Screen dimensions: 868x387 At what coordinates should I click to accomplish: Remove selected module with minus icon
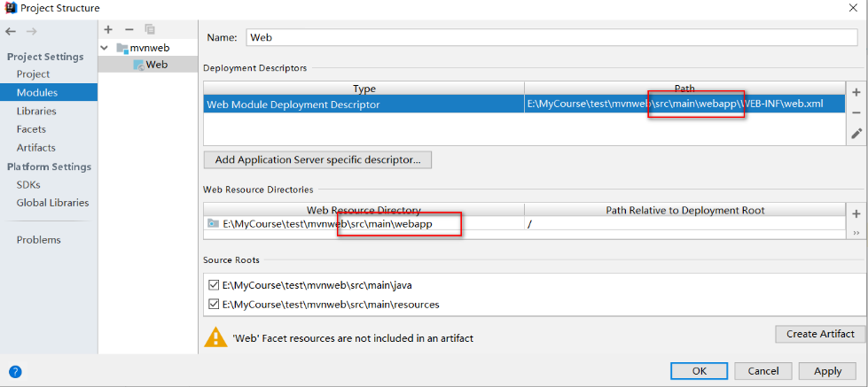(129, 29)
